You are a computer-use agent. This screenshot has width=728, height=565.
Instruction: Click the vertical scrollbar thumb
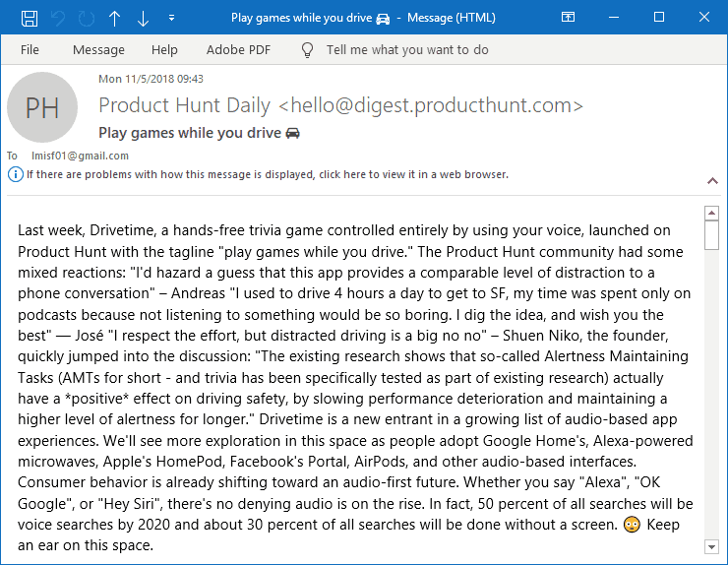coord(711,235)
